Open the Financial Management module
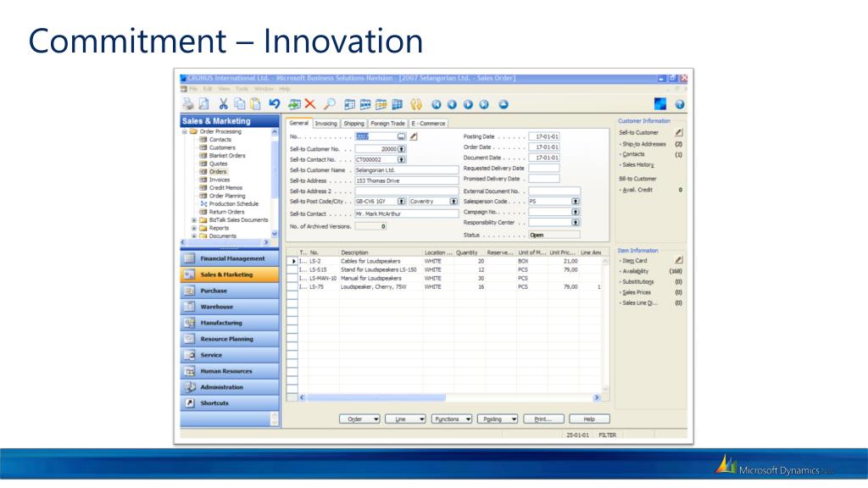Viewport: 868px width, 488px height. tap(230, 258)
